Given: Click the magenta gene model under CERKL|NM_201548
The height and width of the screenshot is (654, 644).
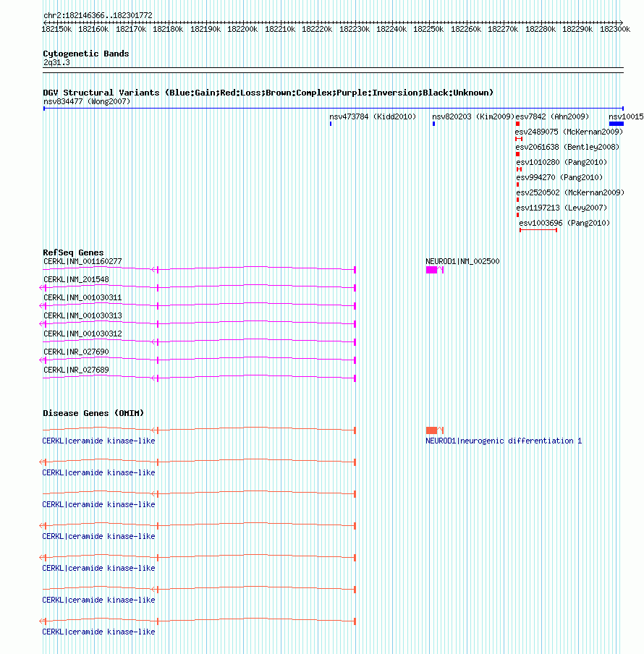Looking at the screenshot, I should pyautogui.click(x=198, y=287).
